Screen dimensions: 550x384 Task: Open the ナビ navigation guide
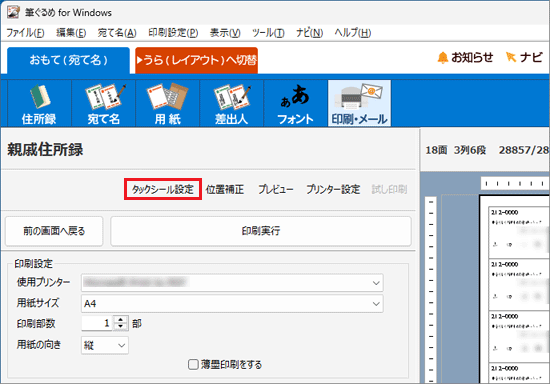point(524,57)
